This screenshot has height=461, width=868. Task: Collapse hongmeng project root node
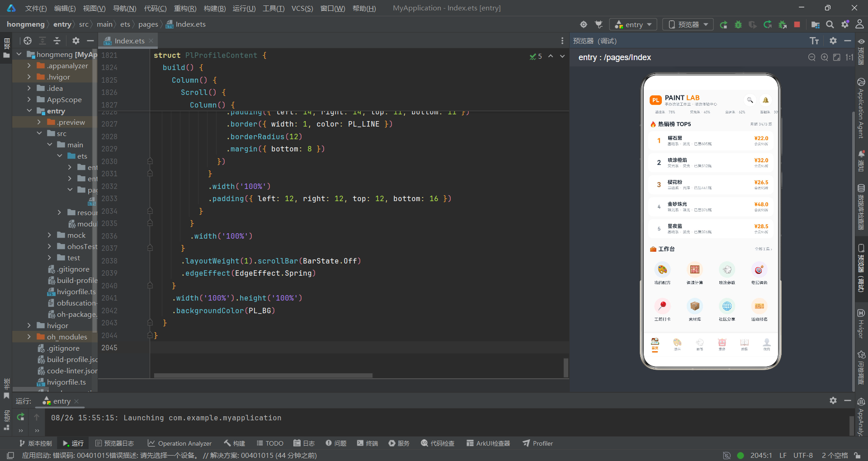click(19, 55)
